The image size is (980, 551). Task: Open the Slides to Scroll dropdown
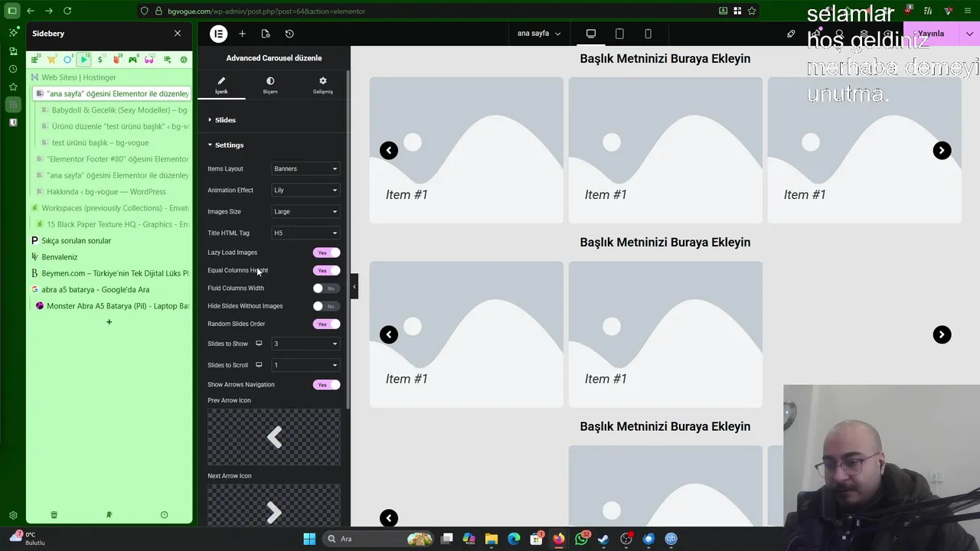[305, 365]
